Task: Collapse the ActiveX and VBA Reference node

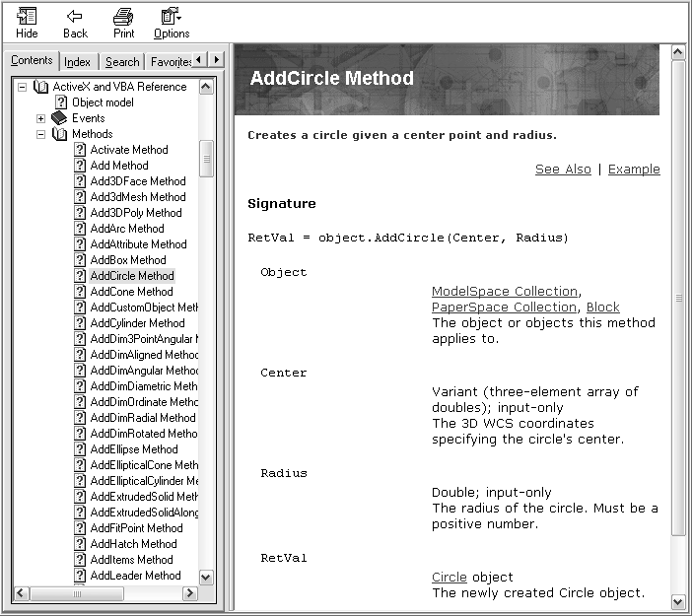Action: coord(22,87)
